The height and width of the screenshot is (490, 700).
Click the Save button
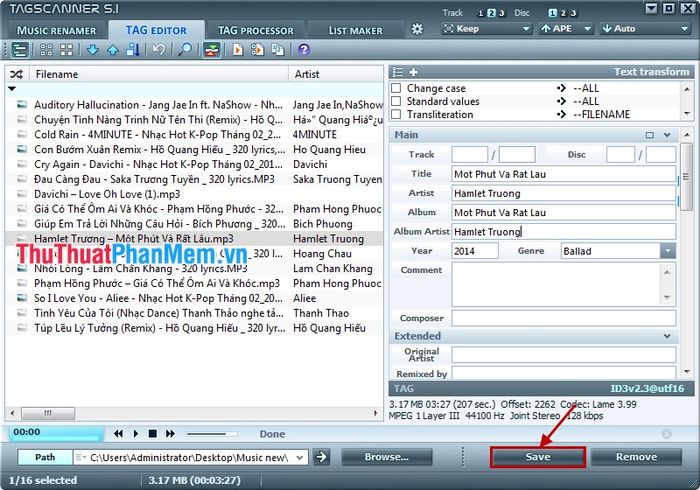click(x=538, y=457)
